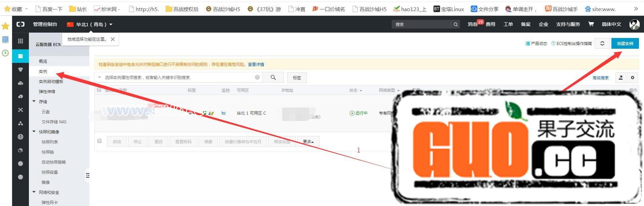The image size is (644, 206).
Task: Open the 宝塔Linux bookmark
Action: (x=448, y=9)
